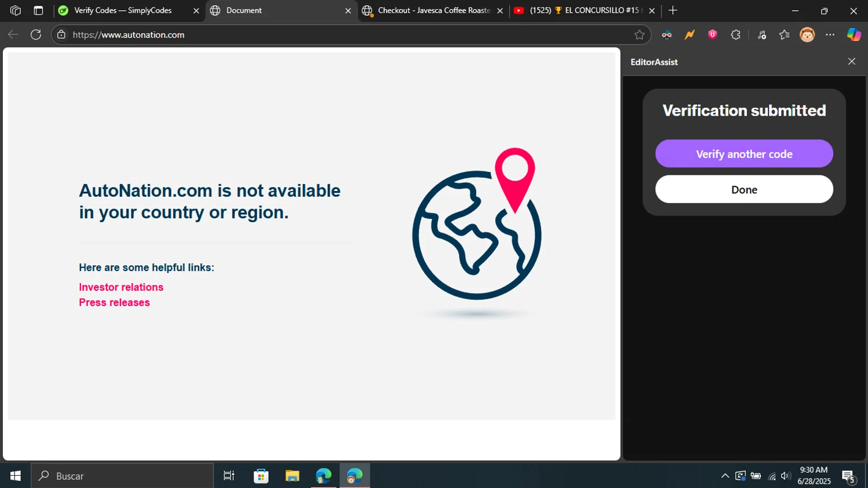Image resolution: width=868 pixels, height=488 pixels.
Task: Open the Windows Start menu
Action: pyautogui.click(x=16, y=476)
